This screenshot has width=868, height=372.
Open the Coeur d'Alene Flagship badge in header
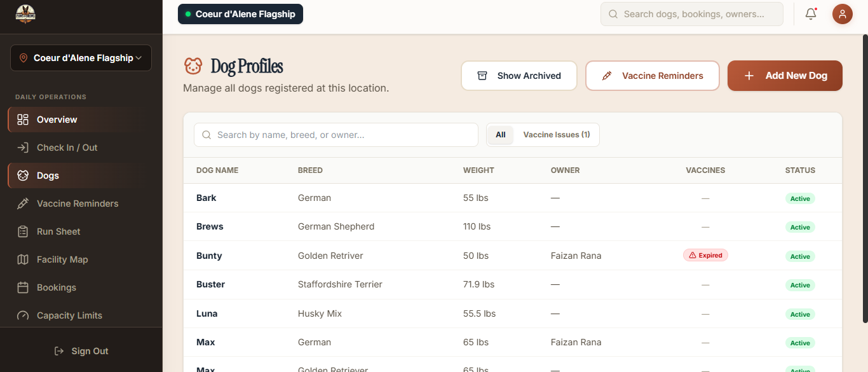[x=240, y=13]
